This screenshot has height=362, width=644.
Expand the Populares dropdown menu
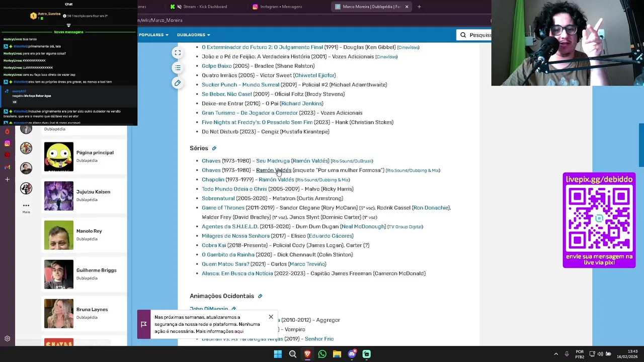(153, 35)
